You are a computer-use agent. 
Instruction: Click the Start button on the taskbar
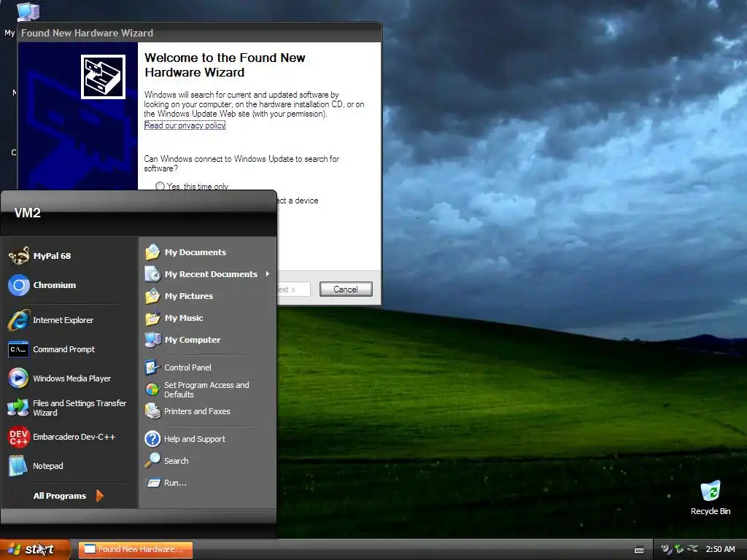[35, 550]
